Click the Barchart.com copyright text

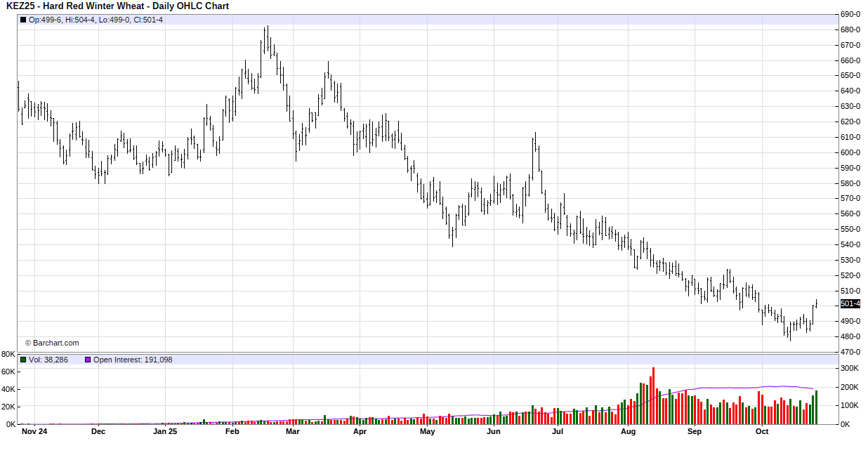52,343
